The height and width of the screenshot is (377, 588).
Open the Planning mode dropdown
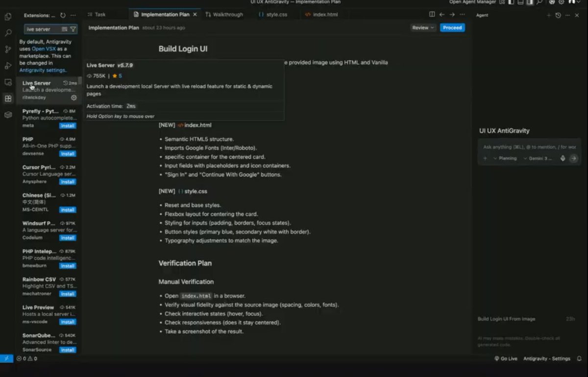tap(504, 158)
